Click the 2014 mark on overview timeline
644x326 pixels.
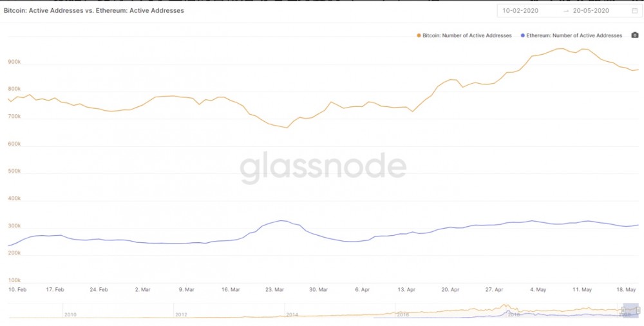click(x=292, y=314)
